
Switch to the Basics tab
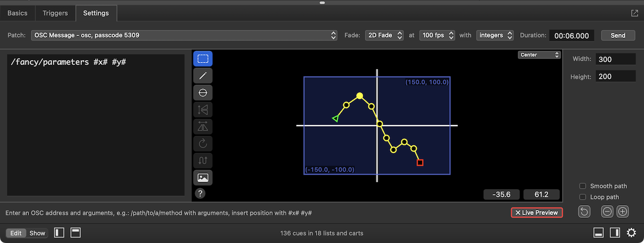click(18, 13)
